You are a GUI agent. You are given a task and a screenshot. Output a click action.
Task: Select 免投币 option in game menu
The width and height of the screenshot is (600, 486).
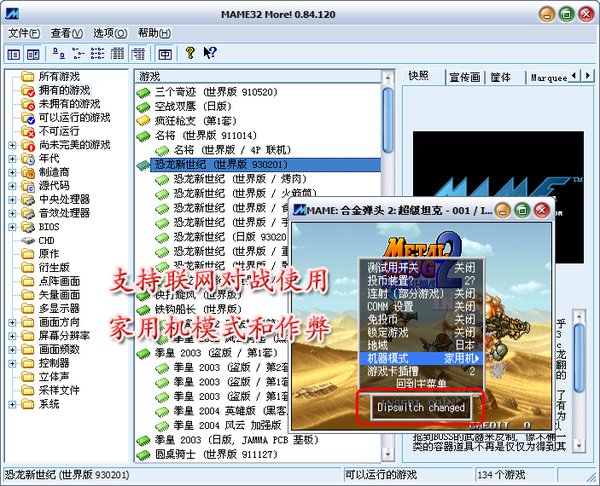pos(421,319)
